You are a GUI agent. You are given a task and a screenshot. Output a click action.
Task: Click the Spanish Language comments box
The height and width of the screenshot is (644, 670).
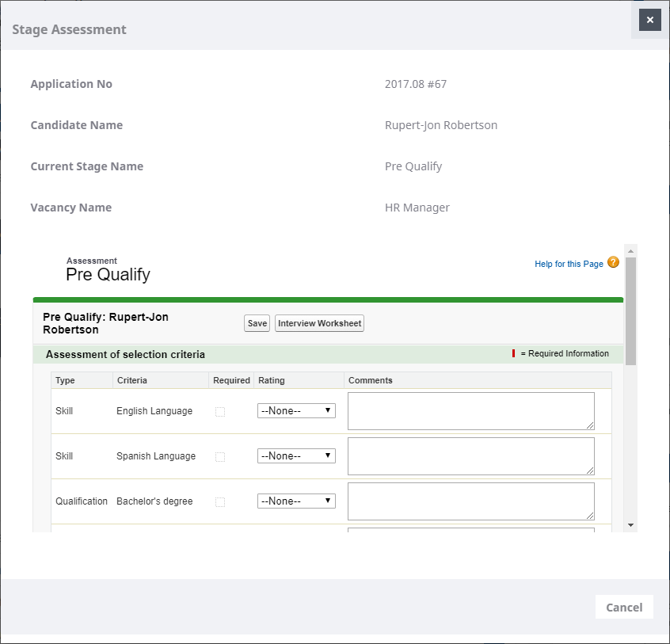470,456
